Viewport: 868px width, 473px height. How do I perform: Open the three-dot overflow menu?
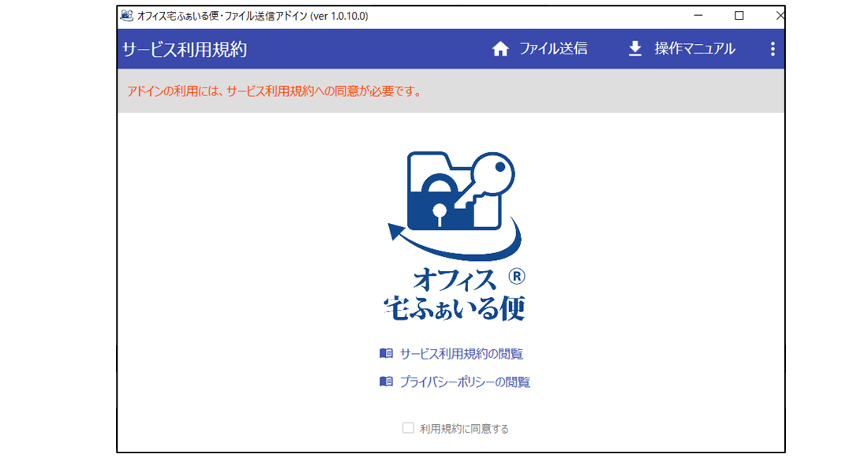773,49
